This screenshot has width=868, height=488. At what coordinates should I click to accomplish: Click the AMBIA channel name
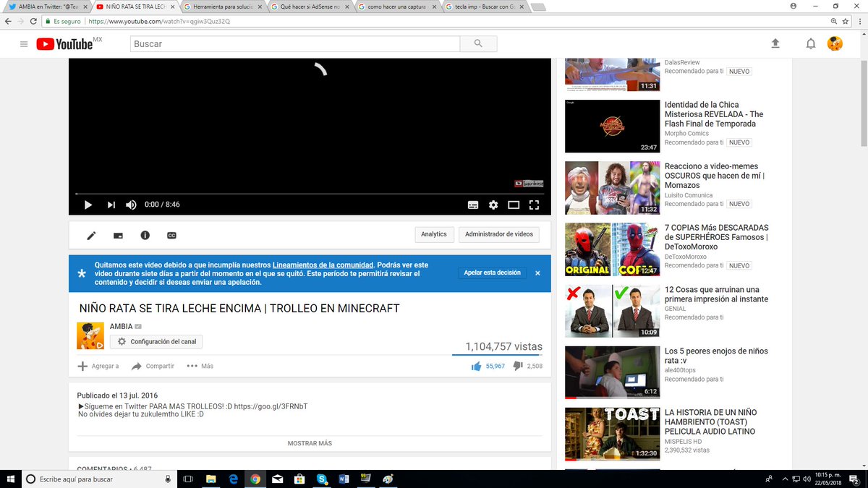pyautogui.click(x=122, y=326)
